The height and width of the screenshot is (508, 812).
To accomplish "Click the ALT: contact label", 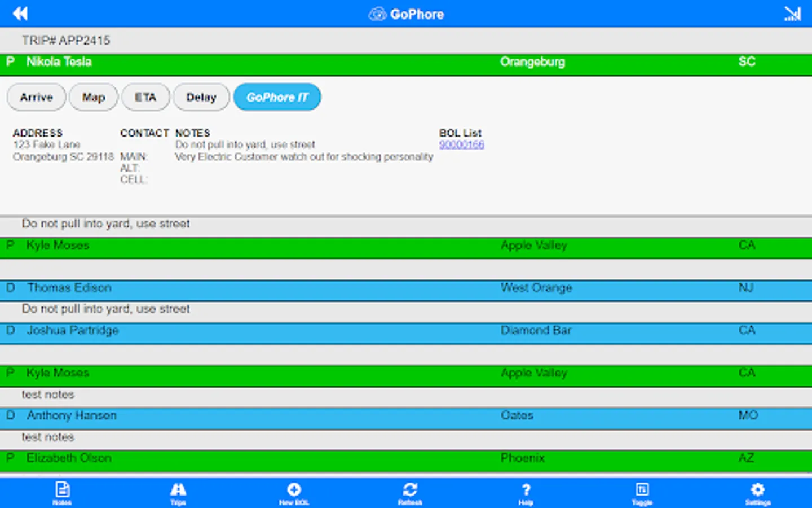I will 130,168.
